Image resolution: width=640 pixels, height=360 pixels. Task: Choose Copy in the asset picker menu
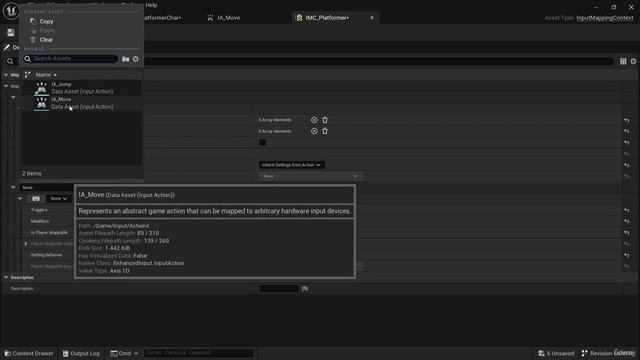[46, 21]
